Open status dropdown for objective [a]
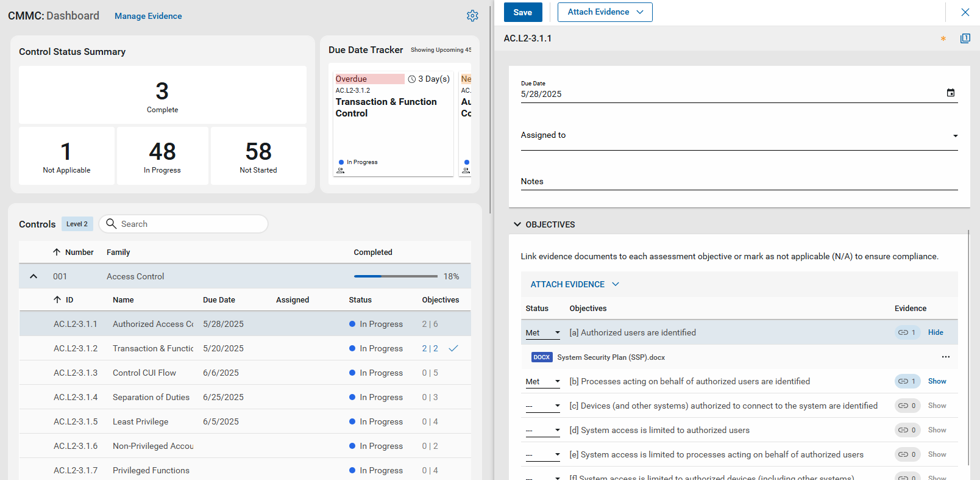This screenshot has width=980, height=480. click(x=542, y=332)
